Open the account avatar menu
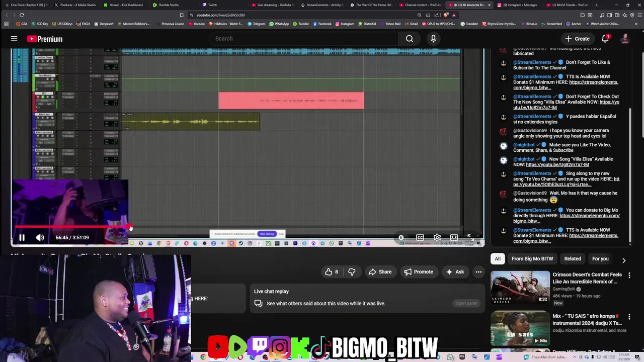The height and width of the screenshot is (362, 644). tap(625, 39)
